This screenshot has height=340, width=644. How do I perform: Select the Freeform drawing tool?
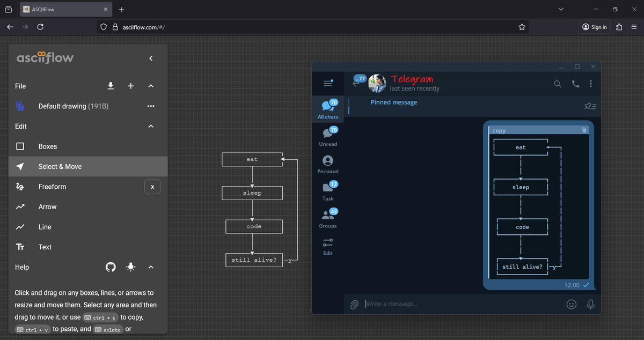[x=75, y=187]
